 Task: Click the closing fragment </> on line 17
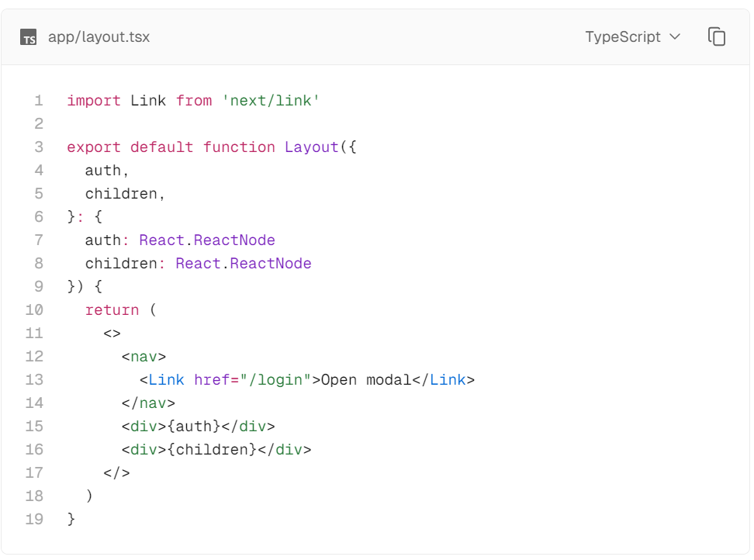(x=116, y=473)
